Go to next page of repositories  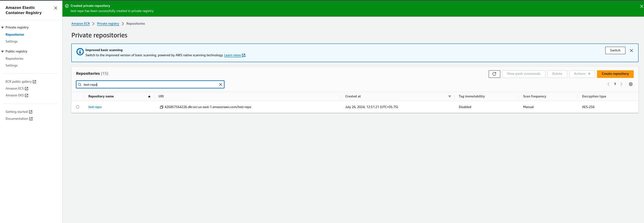[x=621, y=84]
